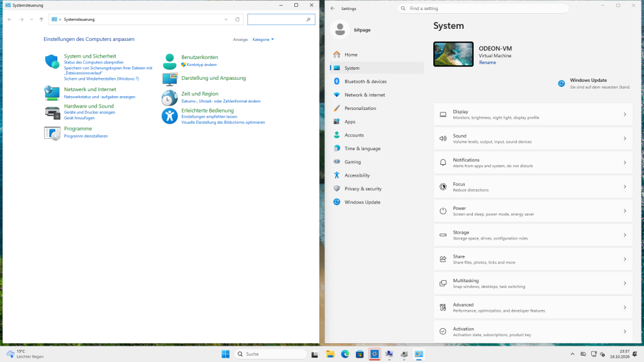Select Network & internet in Settings sidebar
This screenshot has height=362, width=644.
(x=377, y=95)
